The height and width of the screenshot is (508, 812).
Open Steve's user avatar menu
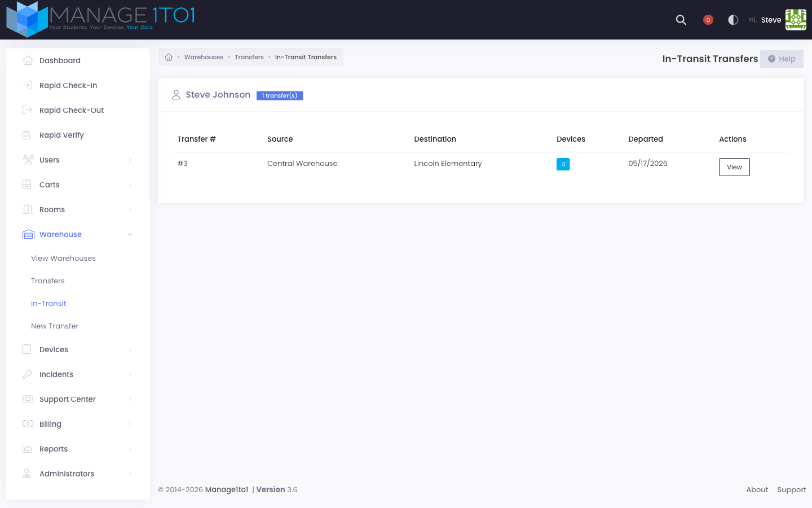[796, 20]
